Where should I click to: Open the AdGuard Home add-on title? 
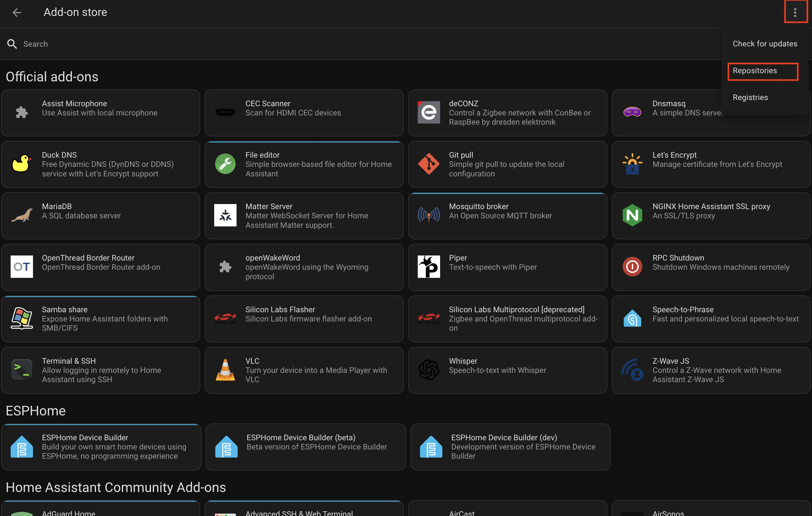point(69,513)
